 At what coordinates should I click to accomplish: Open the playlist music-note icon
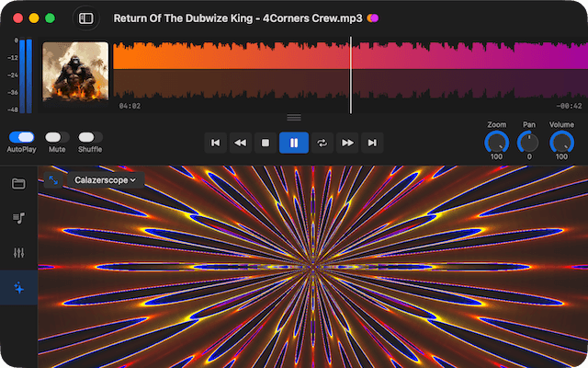tap(18, 218)
